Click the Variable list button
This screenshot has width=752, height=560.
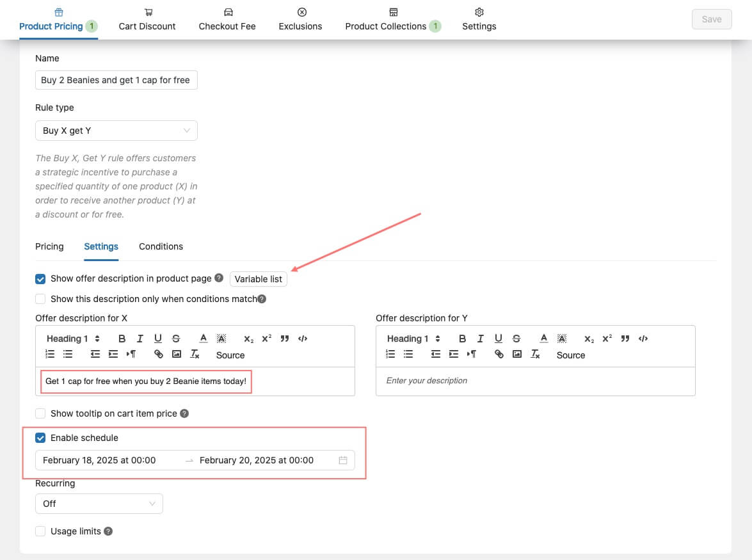(258, 279)
